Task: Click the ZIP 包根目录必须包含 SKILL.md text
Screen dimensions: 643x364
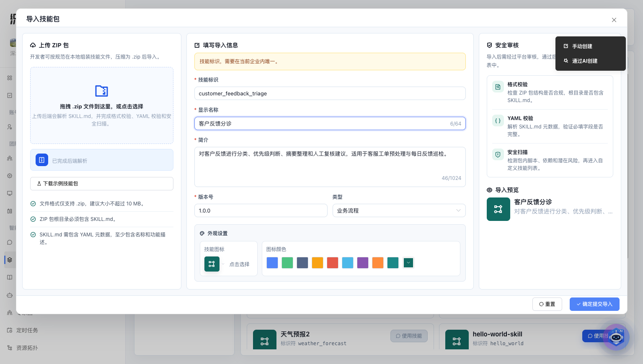Action: pos(79,219)
